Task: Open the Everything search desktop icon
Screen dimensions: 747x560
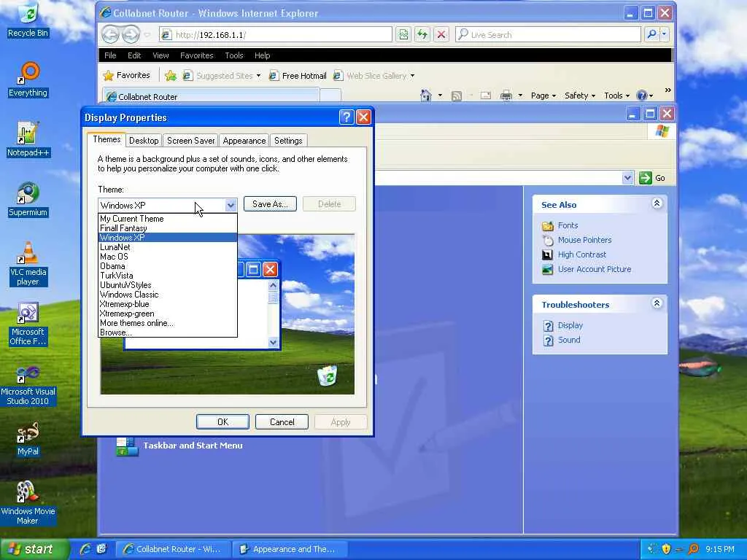Action: point(28,79)
